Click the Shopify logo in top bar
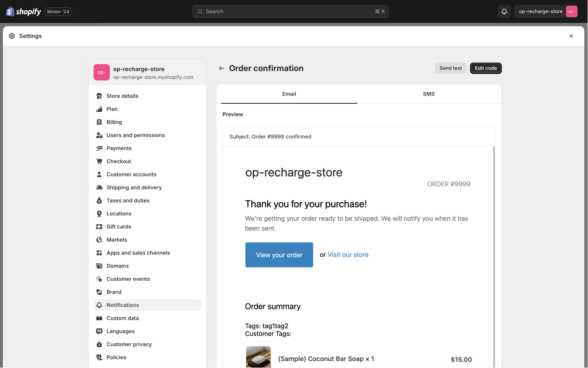This screenshot has height=368, width=588. pos(24,11)
